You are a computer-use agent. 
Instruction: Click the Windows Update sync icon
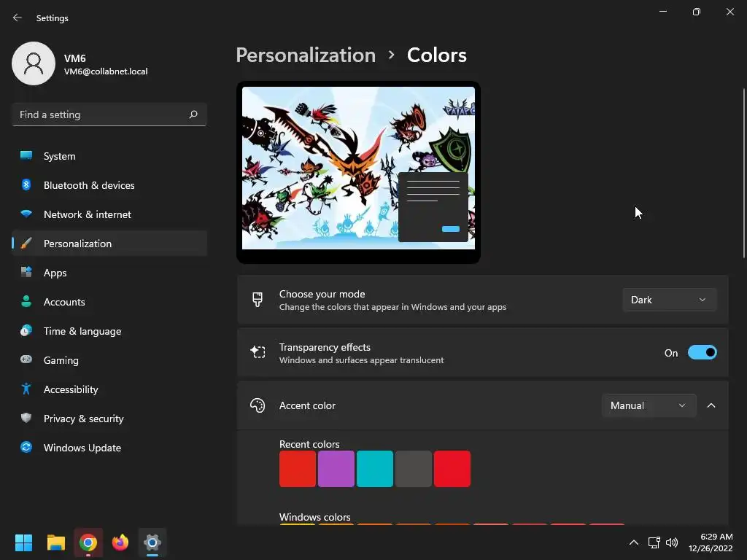26,447
